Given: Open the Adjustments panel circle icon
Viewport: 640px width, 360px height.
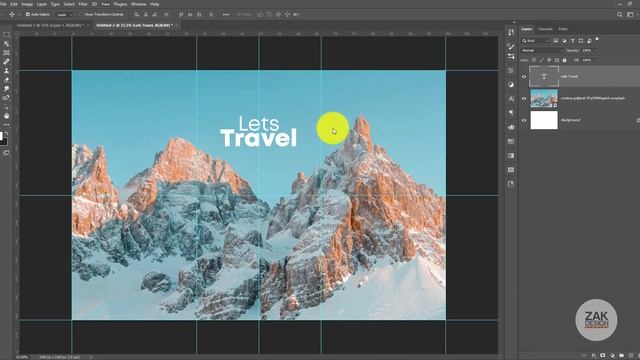Looking at the screenshot, I should pos(511,84).
